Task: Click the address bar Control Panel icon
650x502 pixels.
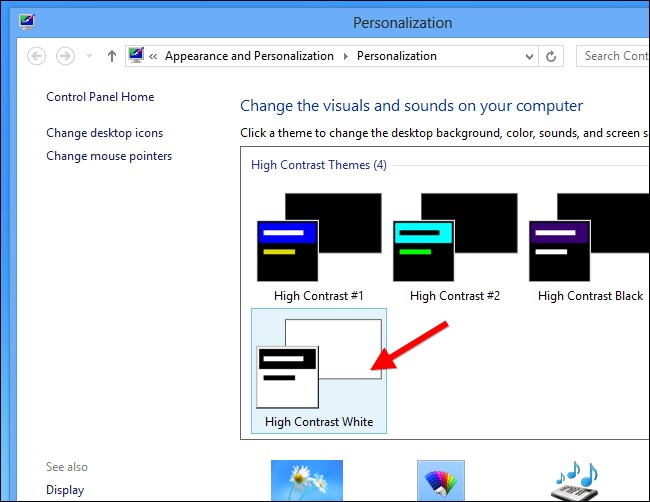Action: [x=136, y=56]
